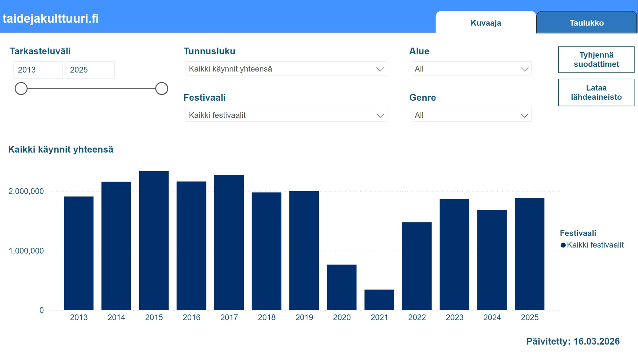Click the end year field showing 2025
The height and width of the screenshot is (364, 638).
click(90, 70)
